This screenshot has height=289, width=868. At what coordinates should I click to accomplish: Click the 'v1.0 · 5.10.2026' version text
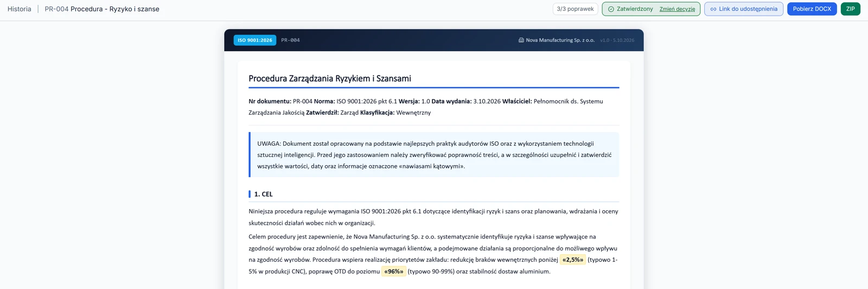(617, 40)
